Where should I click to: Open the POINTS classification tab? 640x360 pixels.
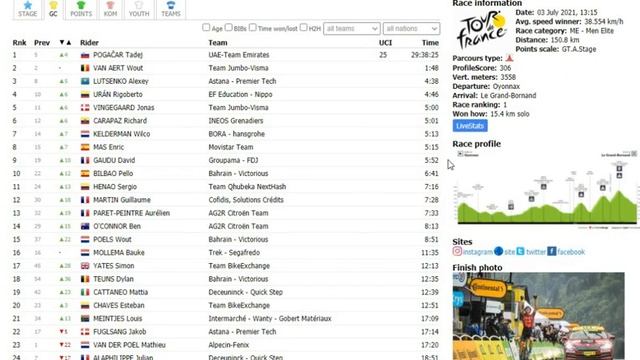81,9
